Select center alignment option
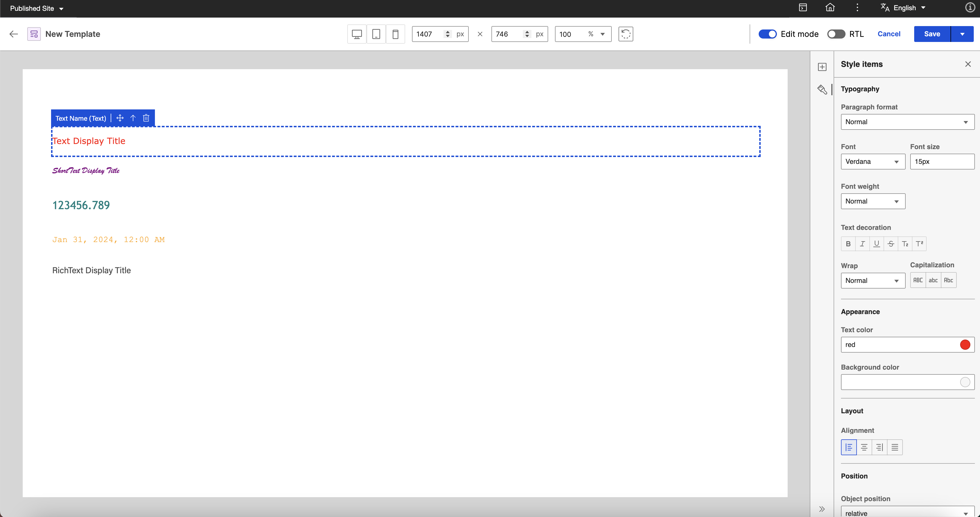Image resolution: width=980 pixels, height=517 pixels. [864, 448]
